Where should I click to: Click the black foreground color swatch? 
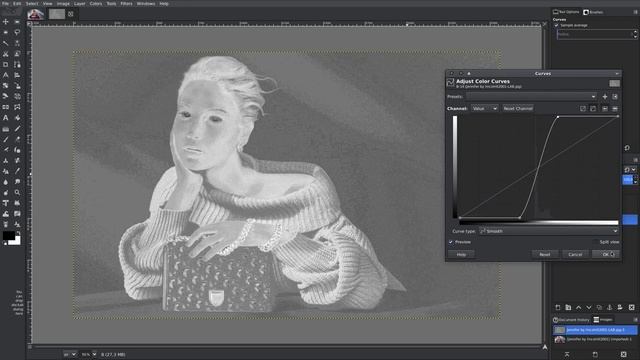click(9, 236)
